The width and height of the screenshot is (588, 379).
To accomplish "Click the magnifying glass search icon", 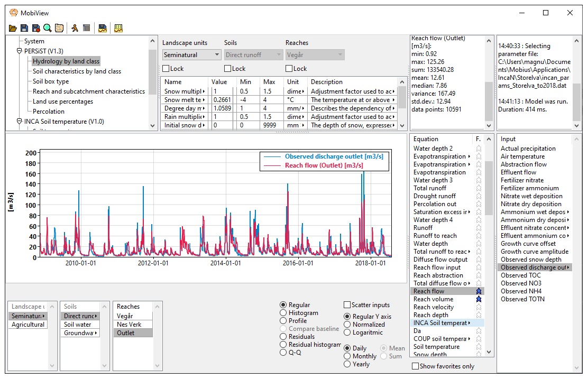I will 48,28.
